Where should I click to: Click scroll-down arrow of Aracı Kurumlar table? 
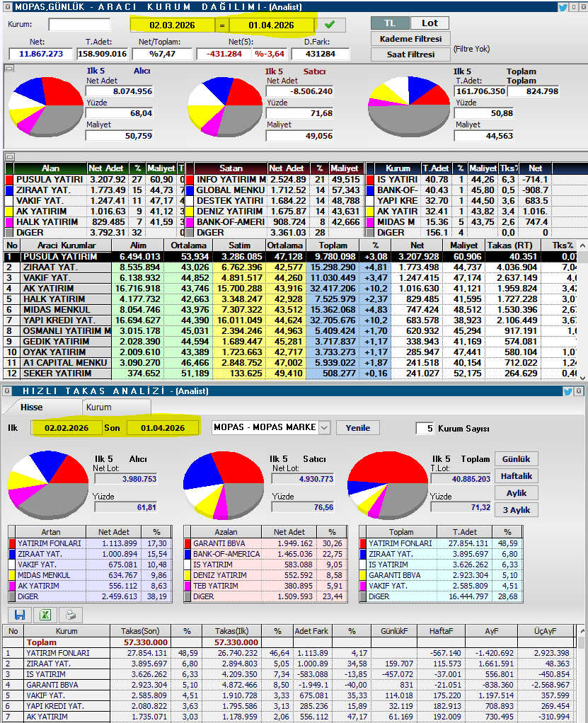582,378
